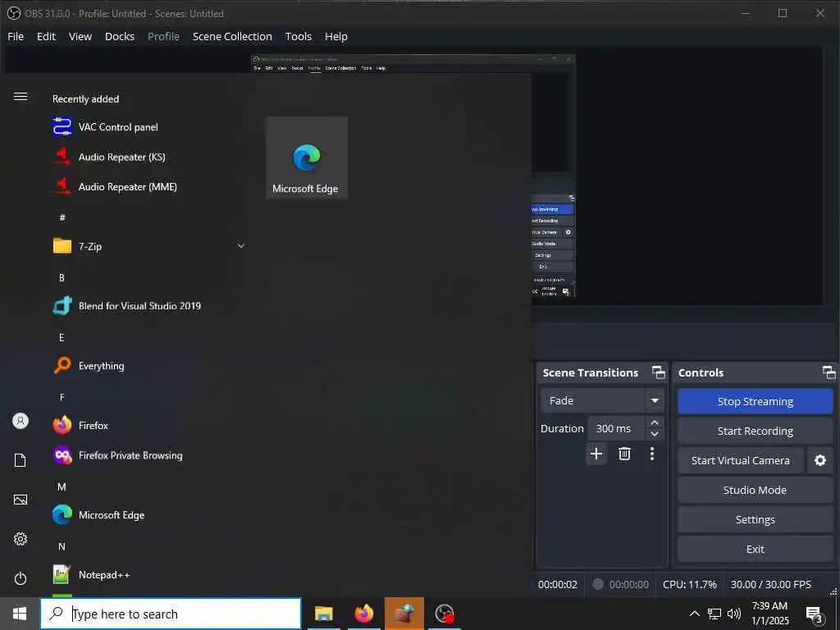
Task: Increase transition duration with up arrow
Action: pyautogui.click(x=654, y=422)
